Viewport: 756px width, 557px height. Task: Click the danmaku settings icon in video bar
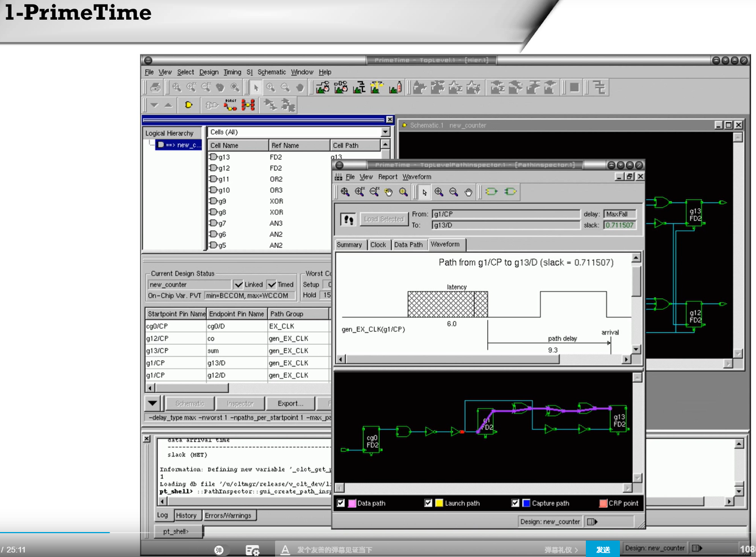click(x=252, y=550)
